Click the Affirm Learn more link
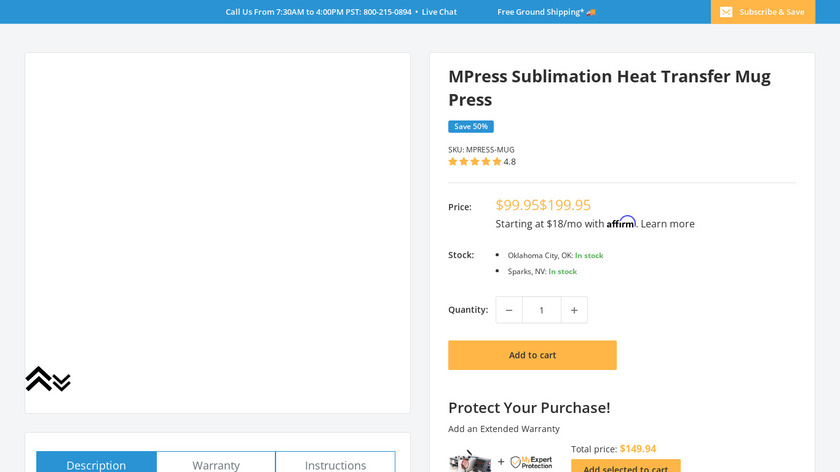The image size is (840, 472). (x=667, y=224)
